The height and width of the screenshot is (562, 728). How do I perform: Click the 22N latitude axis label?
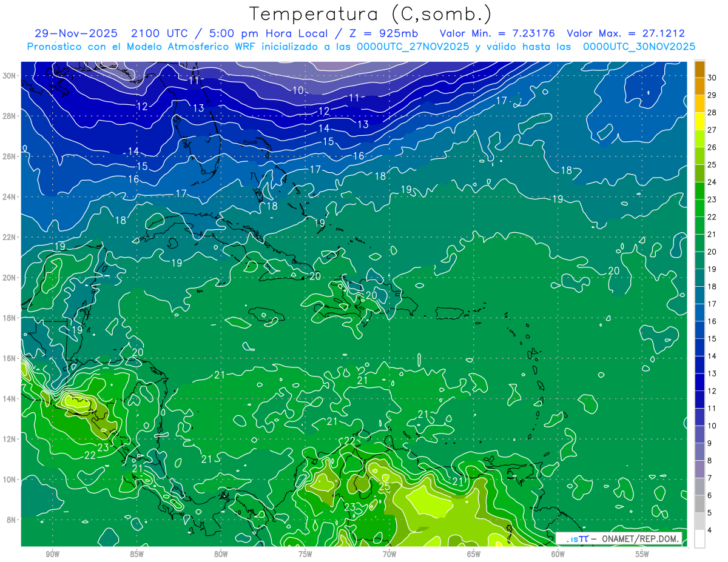point(10,237)
